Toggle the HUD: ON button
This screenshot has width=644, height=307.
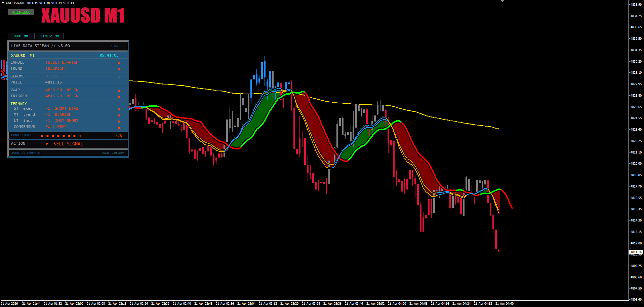[21, 36]
